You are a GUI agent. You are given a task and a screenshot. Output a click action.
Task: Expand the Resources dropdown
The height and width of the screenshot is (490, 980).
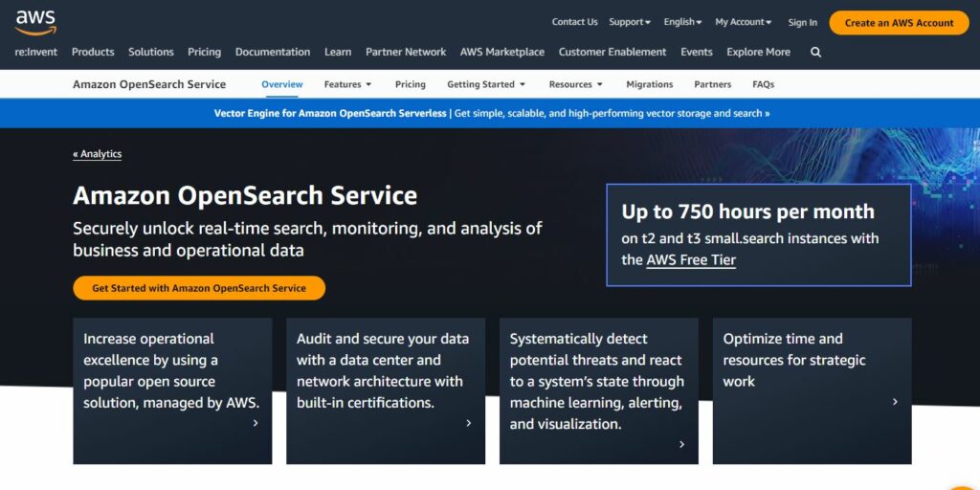(575, 84)
